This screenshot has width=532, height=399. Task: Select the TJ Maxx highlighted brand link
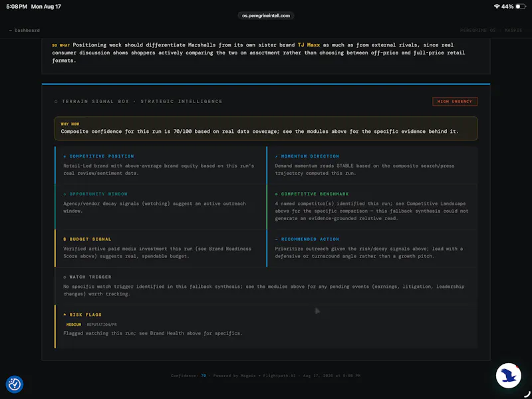(x=309, y=45)
